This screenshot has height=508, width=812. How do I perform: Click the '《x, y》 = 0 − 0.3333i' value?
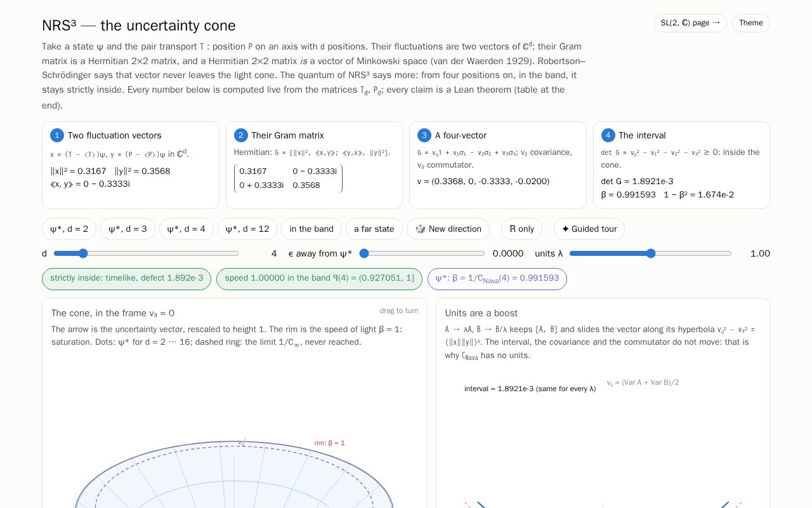90,184
